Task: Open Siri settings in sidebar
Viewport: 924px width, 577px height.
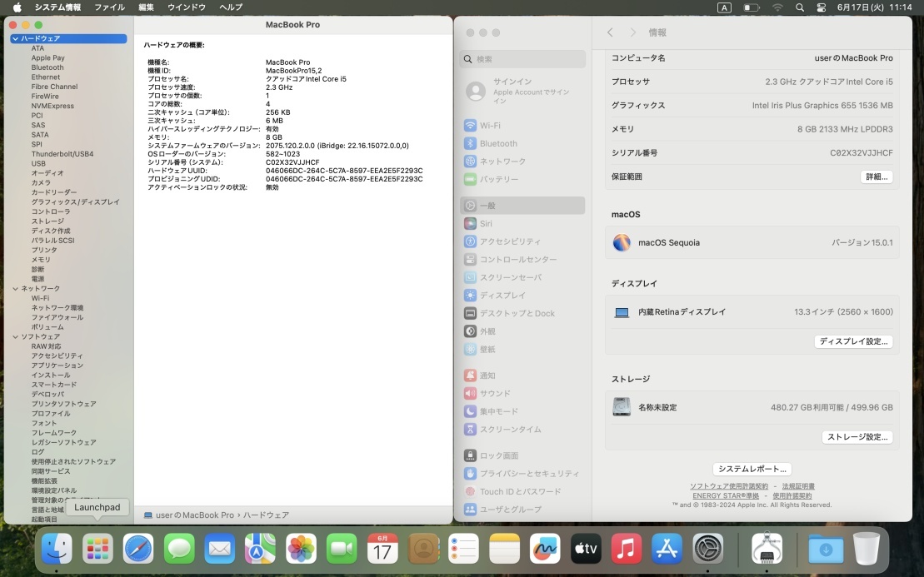Action: pos(486,224)
